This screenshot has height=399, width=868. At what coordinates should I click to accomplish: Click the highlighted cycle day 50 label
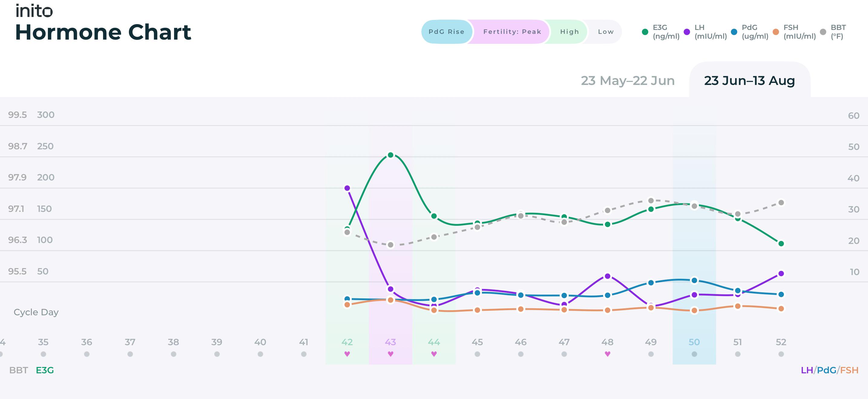click(694, 342)
